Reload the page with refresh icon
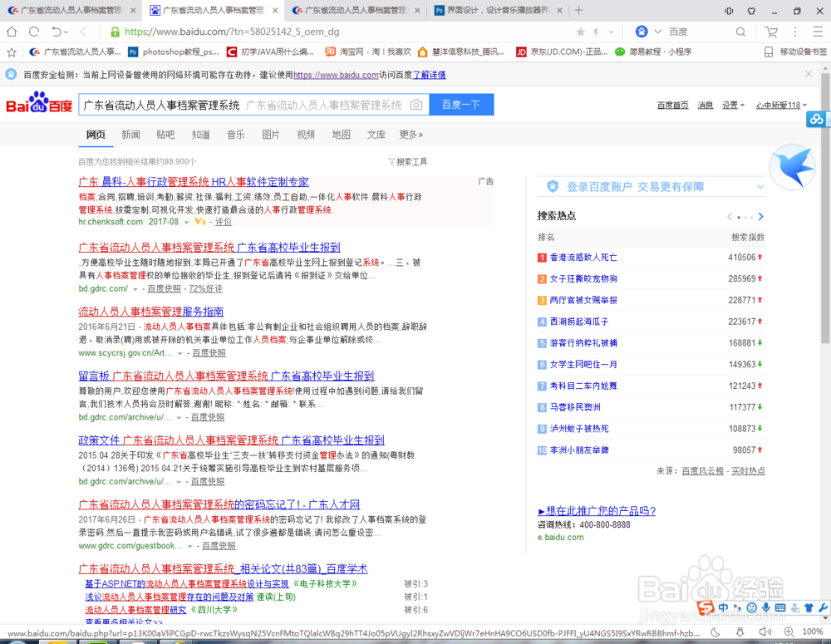 pos(34,32)
